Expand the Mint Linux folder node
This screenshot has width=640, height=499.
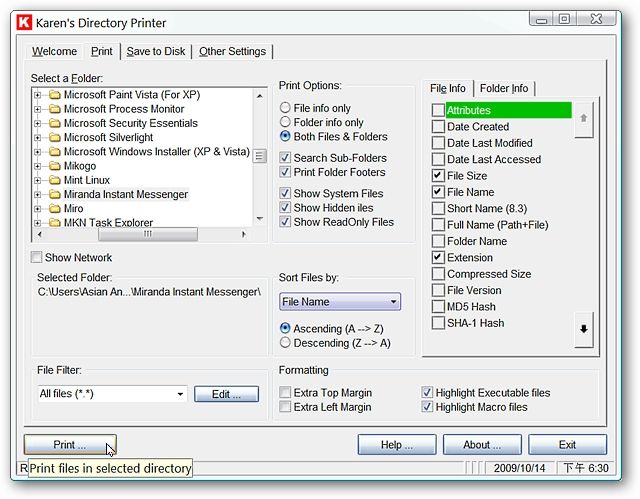coord(37,180)
